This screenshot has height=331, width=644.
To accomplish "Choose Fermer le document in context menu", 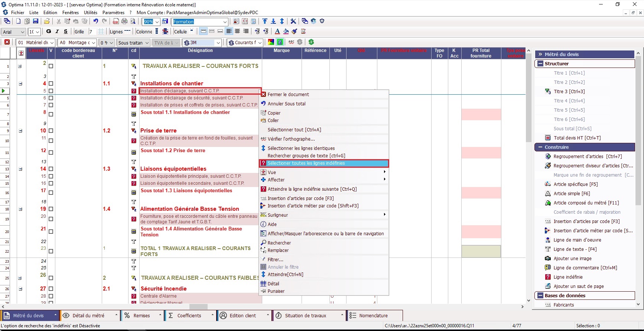I will (324, 95).
